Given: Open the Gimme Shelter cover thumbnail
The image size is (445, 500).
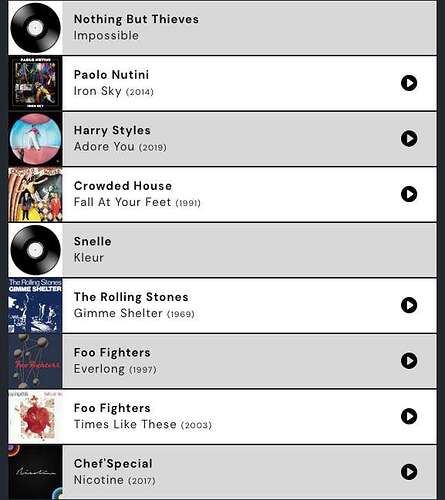Looking at the screenshot, I should [35, 305].
